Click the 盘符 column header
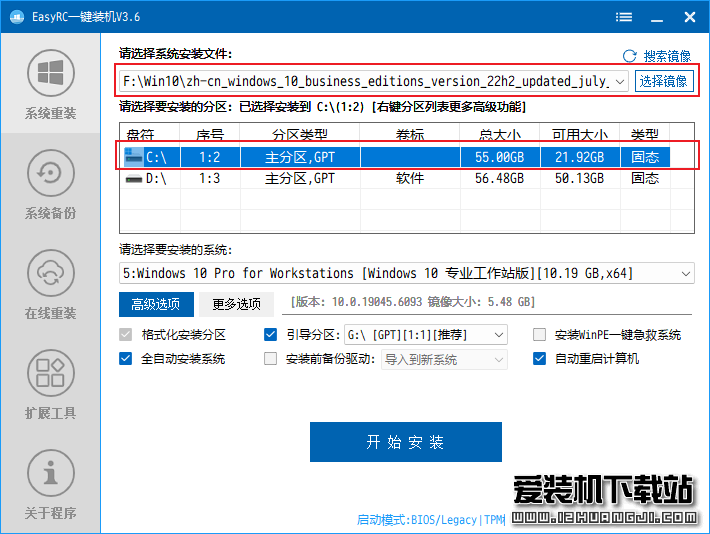 point(150,135)
